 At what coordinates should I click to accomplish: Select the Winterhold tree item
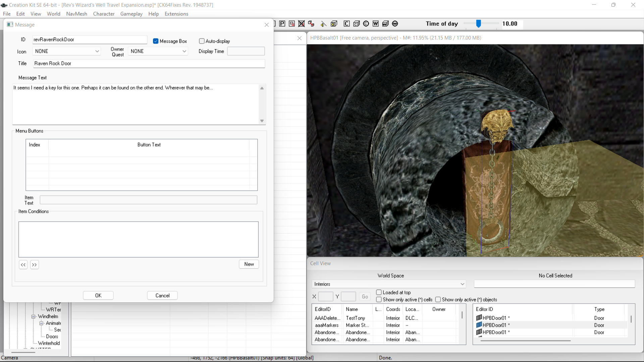[49, 343]
